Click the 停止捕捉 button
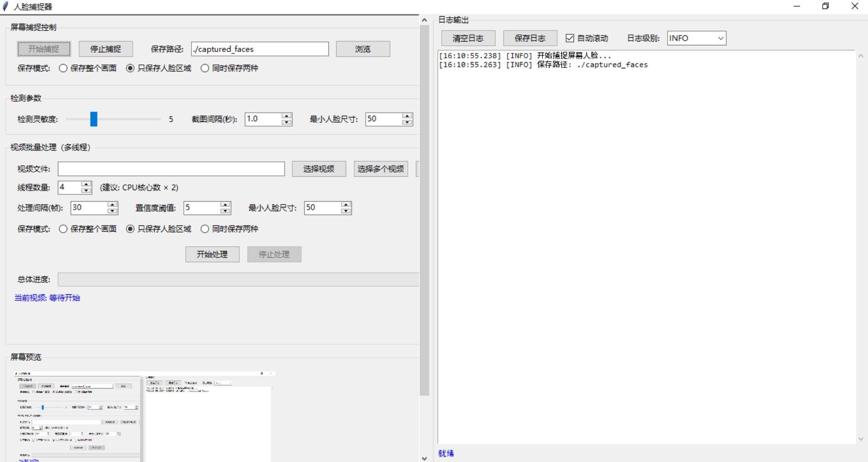 point(106,49)
